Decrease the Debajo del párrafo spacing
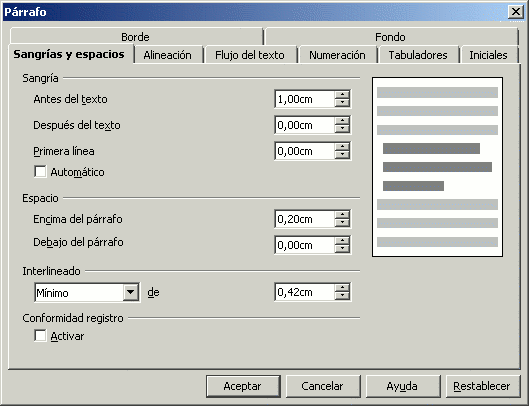 (342, 249)
